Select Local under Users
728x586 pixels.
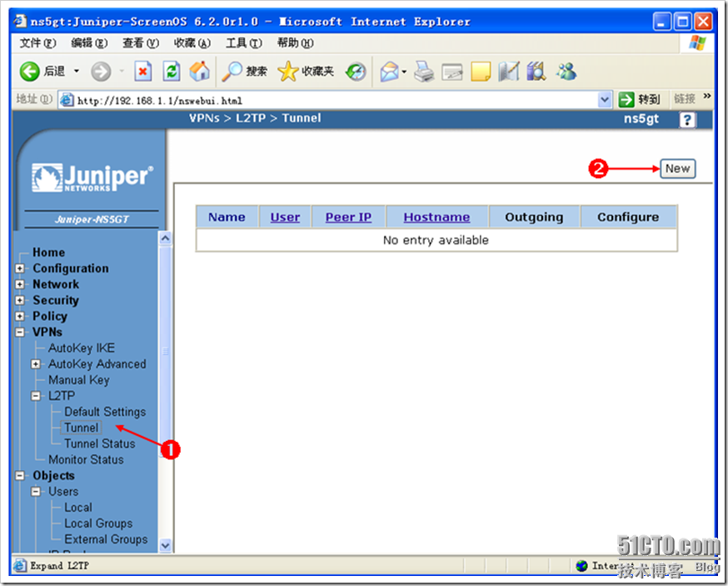(78, 508)
